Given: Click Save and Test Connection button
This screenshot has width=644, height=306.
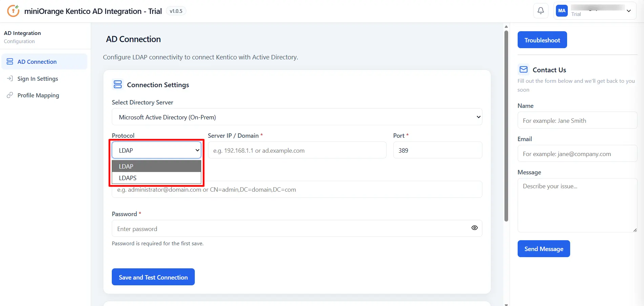Looking at the screenshot, I should [x=153, y=277].
